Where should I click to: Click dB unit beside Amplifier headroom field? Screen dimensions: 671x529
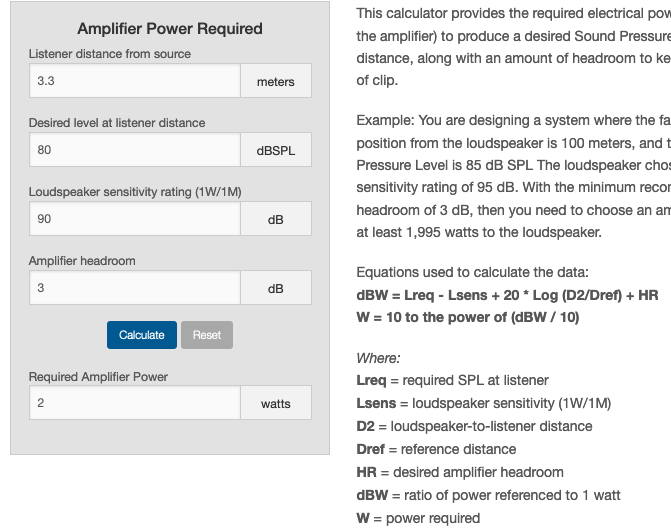(275, 288)
